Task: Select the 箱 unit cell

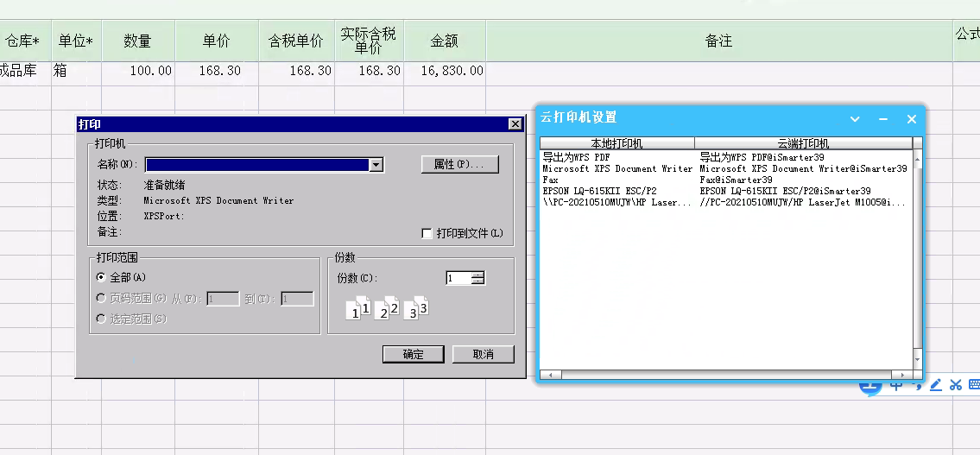Action: [x=76, y=71]
